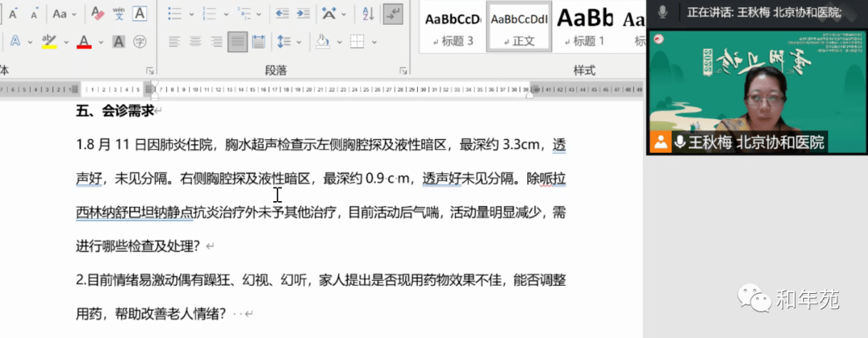Image resolution: width=868 pixels, height=338 pixels.
Task: Click the Change Case Aa icon
Action: click(x=59, y=14)
